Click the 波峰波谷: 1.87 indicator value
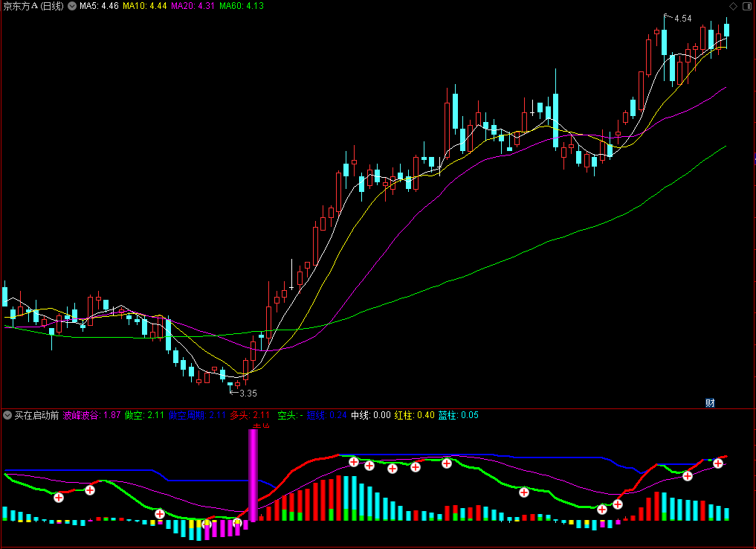 tap(91, 415)
